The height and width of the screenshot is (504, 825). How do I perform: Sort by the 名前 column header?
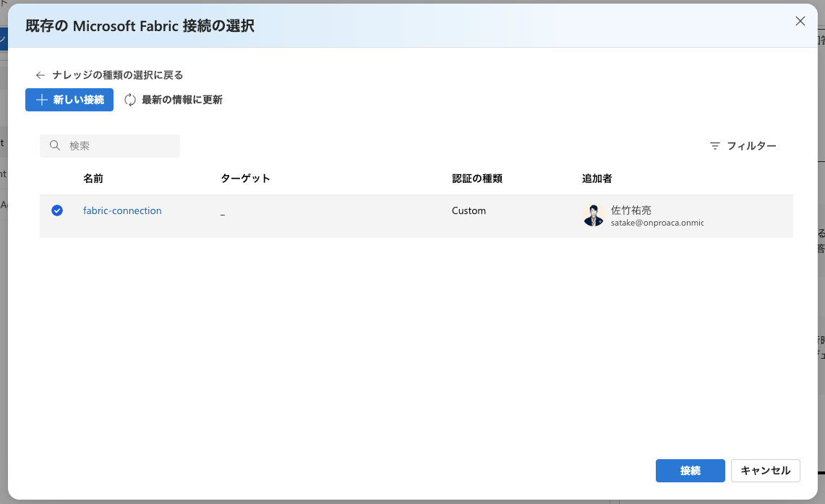point(93,179)
